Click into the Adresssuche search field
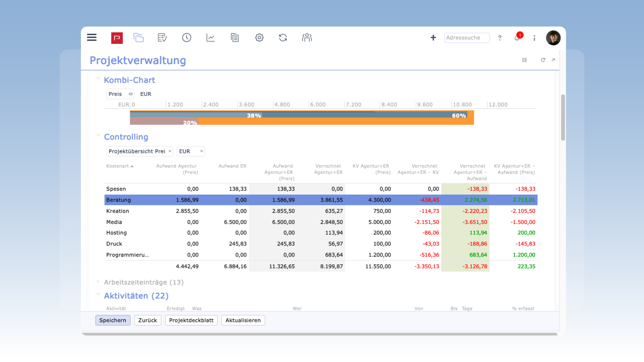The image size is (644, 362). (x=466, y=38)
